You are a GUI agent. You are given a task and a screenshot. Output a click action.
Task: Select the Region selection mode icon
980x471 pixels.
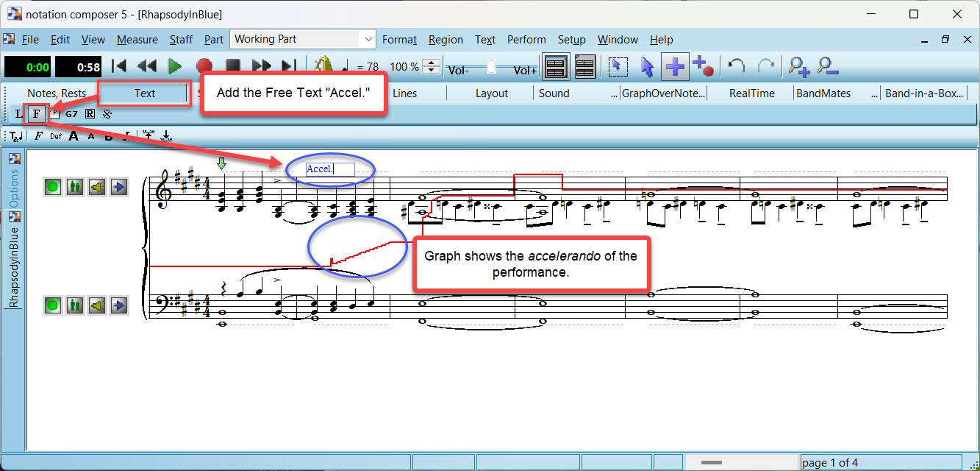pos(619,67)
